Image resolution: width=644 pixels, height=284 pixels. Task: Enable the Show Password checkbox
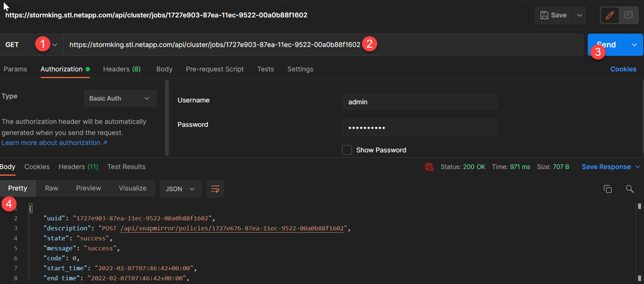point(347,150)
